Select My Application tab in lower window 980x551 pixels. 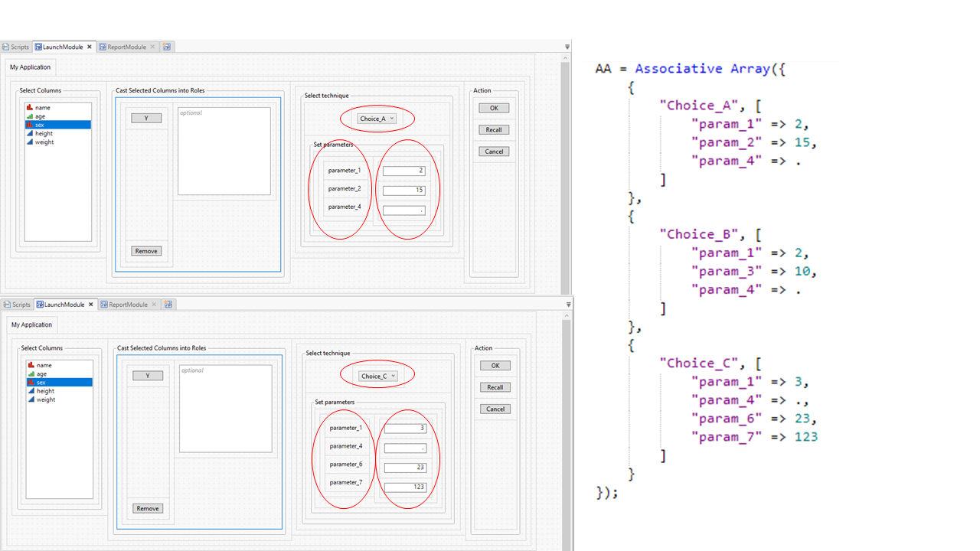coord(31,324)
